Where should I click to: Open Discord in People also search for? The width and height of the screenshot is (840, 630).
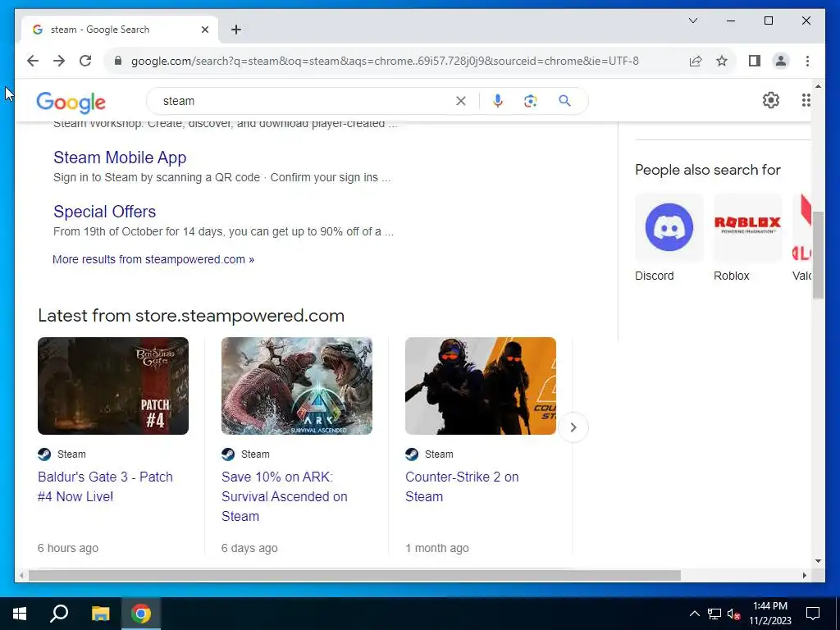(x=669, y=227)
